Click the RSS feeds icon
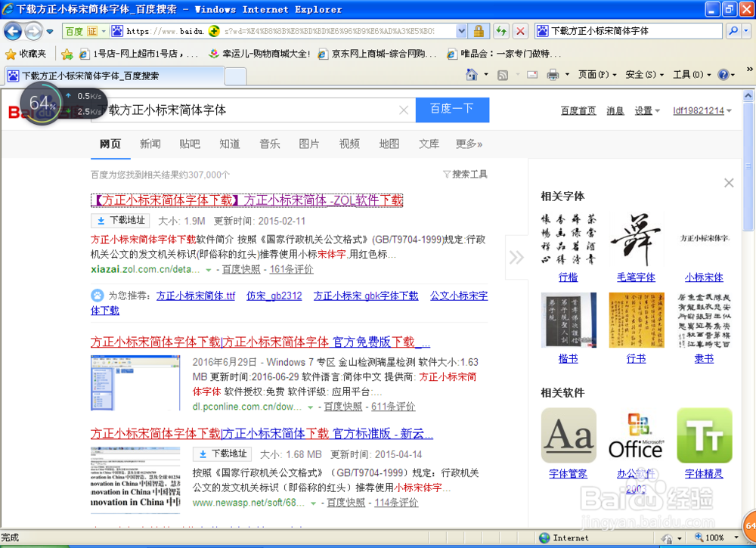Image resolution: width=756 pixels, height=548 pixels. pos(503,75)
